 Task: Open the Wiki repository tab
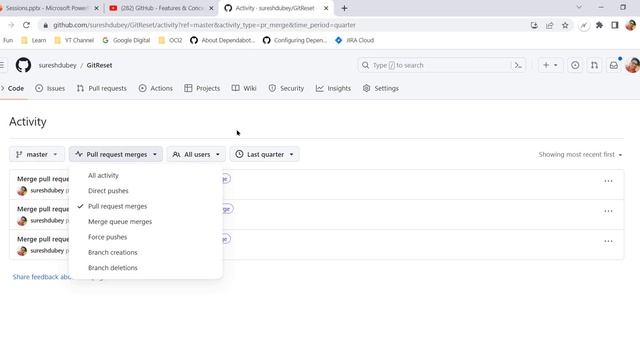[x=244, y=88]
